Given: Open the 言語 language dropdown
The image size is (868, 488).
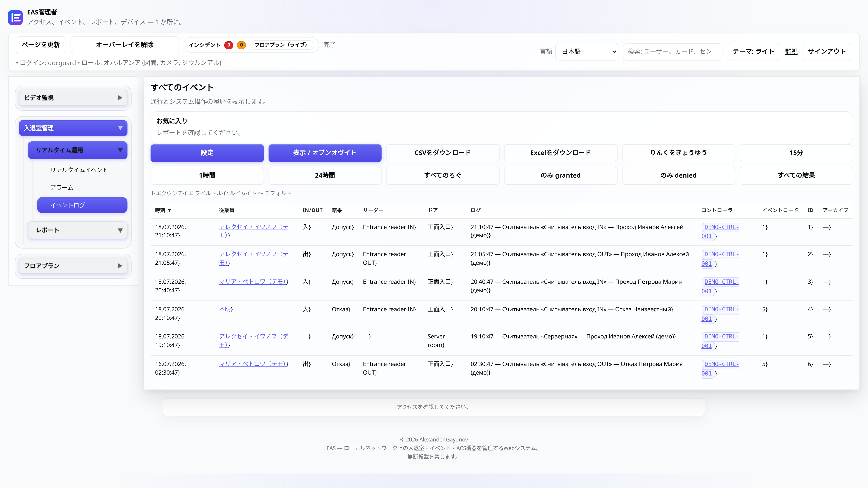Looking at the screenshot, I should tap(587, 52).
